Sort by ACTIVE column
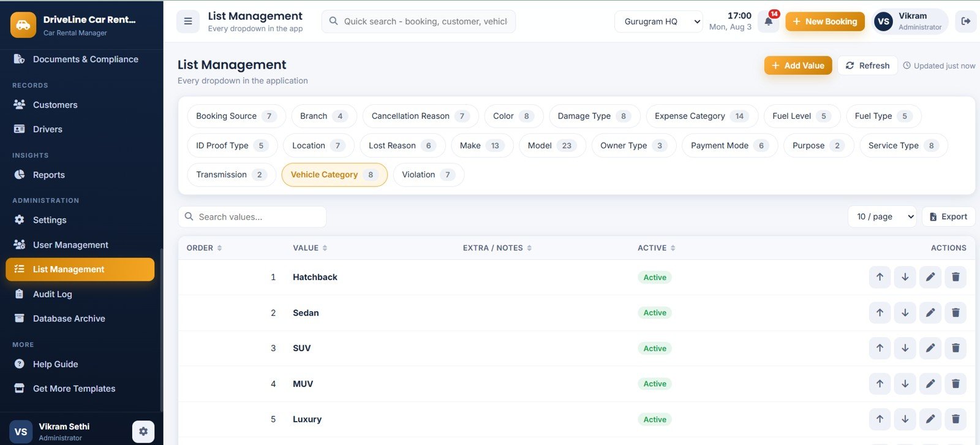980x445 pixels. pos(656,248)
